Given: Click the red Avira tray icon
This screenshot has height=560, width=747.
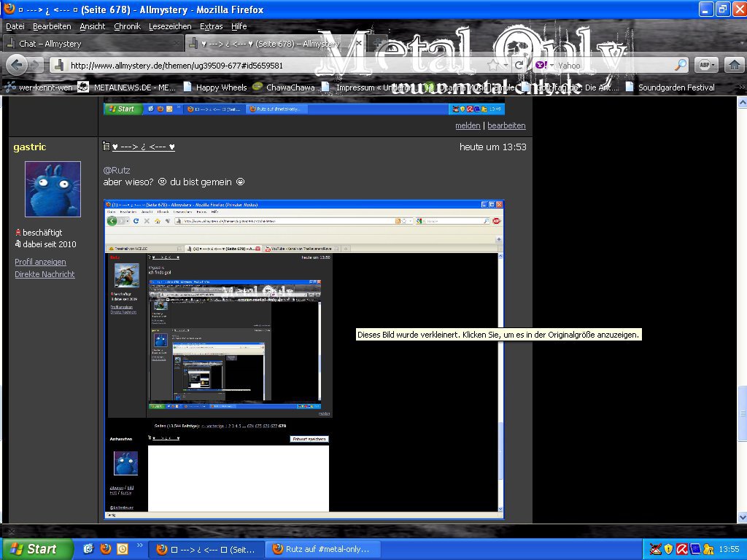Looking at the screenshot, I should pyautogui.click(x=682, y=549).
